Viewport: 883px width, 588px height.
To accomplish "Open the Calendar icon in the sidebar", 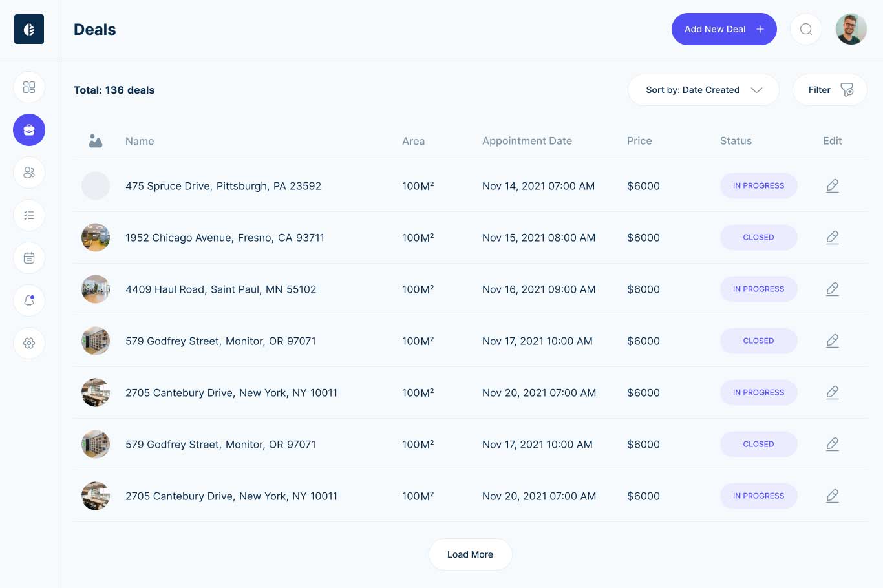I will 29,258.
